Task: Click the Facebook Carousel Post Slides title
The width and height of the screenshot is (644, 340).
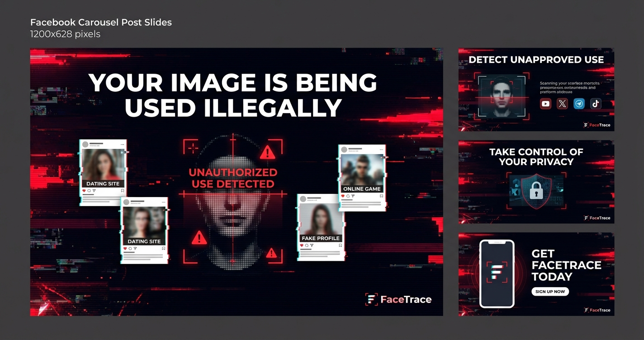Action: 101,22
